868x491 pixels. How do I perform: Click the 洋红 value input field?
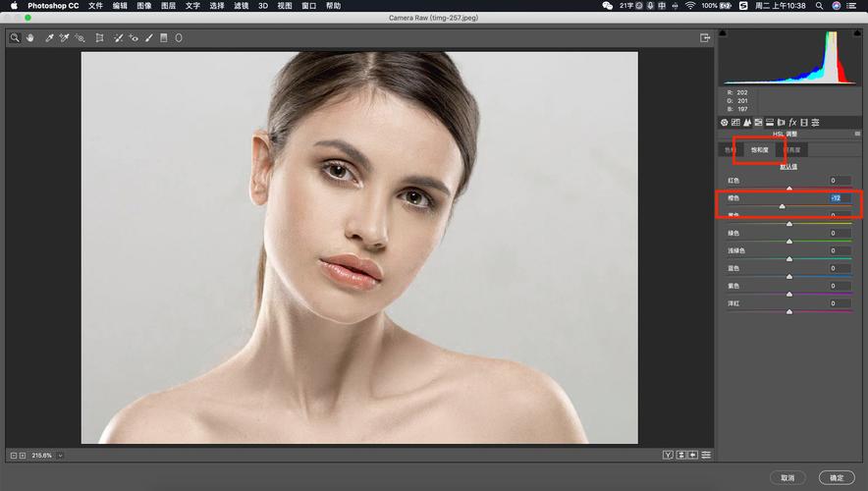click(840, 303)
